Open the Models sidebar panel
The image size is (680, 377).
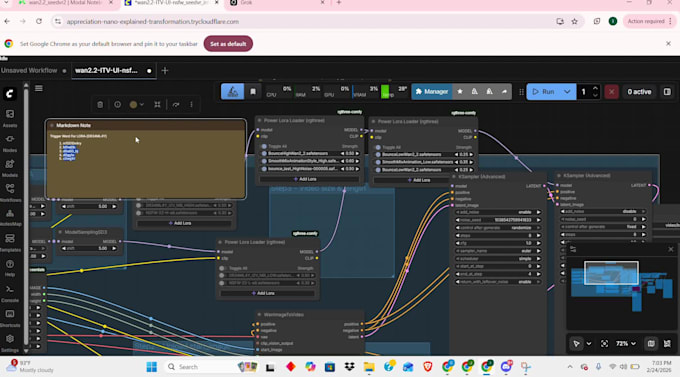[x=10, y=168]
